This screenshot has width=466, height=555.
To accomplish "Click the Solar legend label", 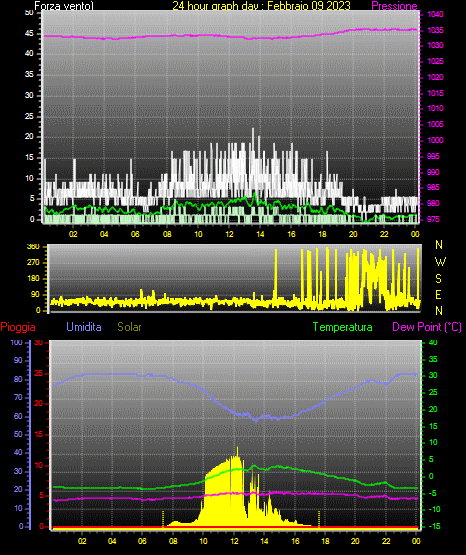I will pos(129,327).
